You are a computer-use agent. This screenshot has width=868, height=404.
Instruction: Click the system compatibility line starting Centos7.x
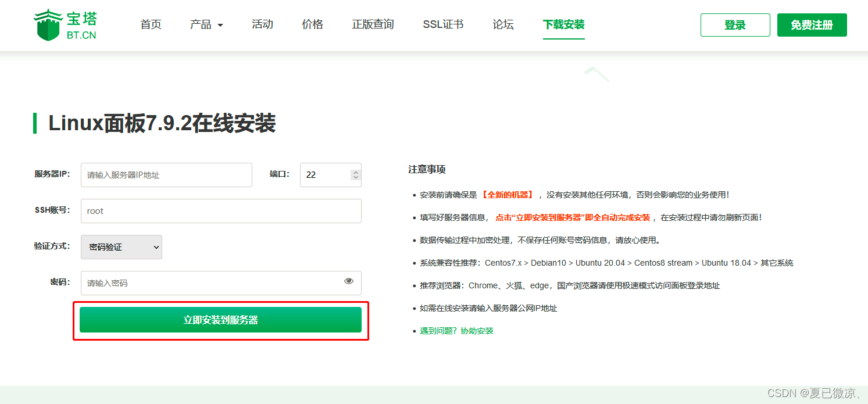click(606, 263)
